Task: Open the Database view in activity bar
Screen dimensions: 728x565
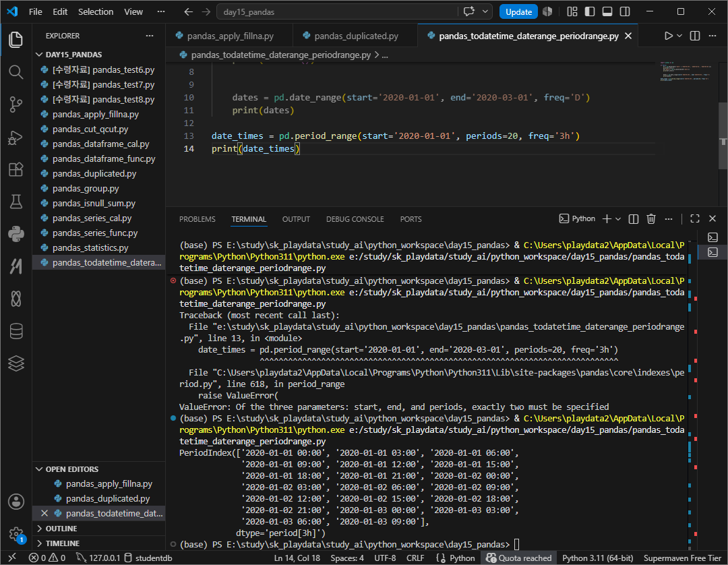Action: pyautogui.click(x=16, y=331)
